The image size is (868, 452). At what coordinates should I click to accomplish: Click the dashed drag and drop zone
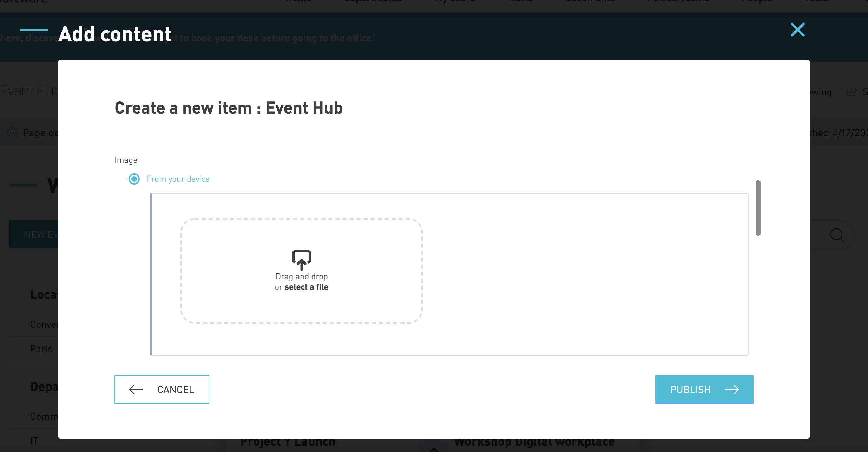pos(301,271)
